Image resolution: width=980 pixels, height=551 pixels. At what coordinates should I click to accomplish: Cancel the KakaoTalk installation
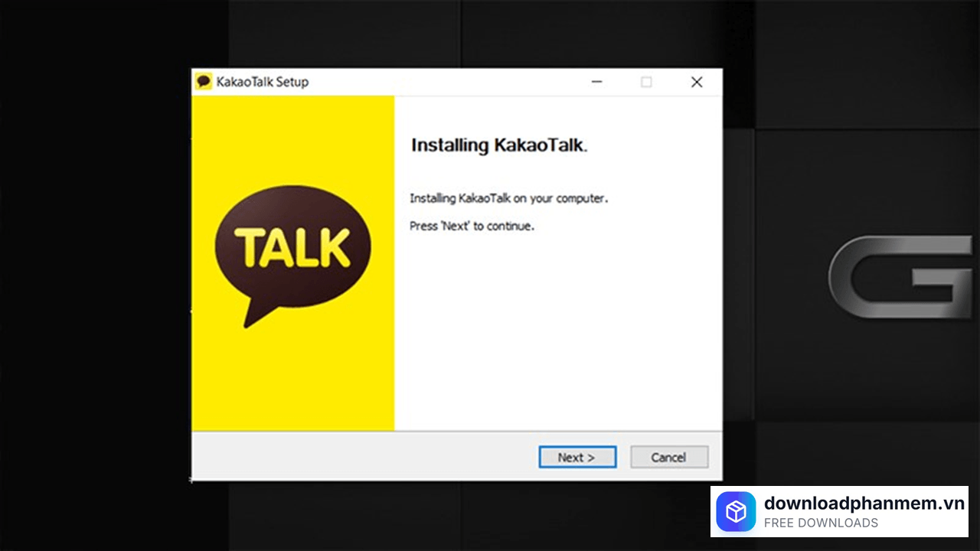[669, 457]
